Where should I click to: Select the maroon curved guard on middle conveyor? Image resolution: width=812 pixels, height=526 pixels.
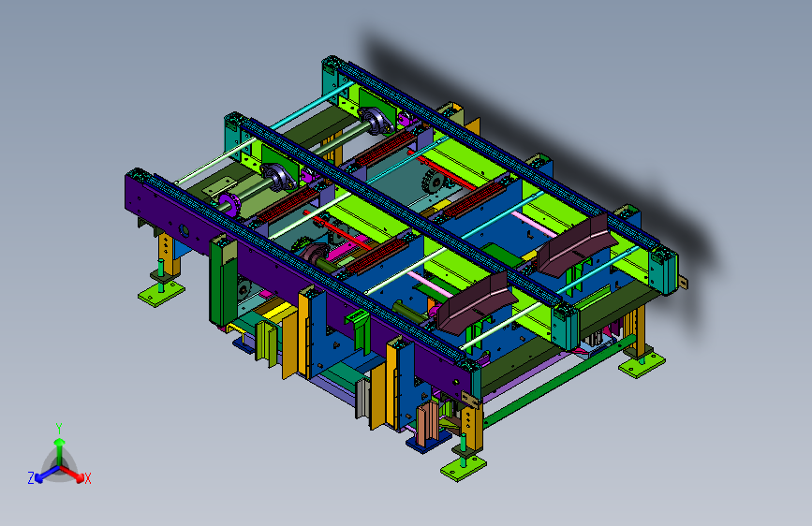tap(477, 302)
